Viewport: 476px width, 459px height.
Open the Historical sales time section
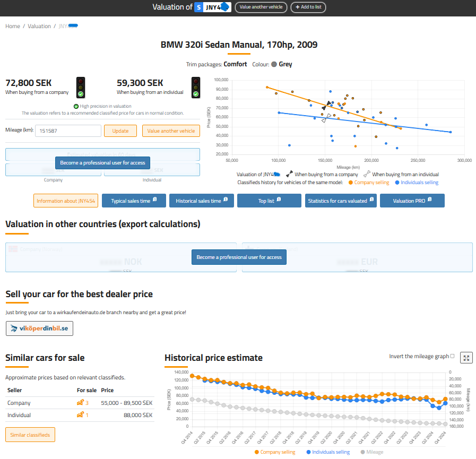point(201,201)
